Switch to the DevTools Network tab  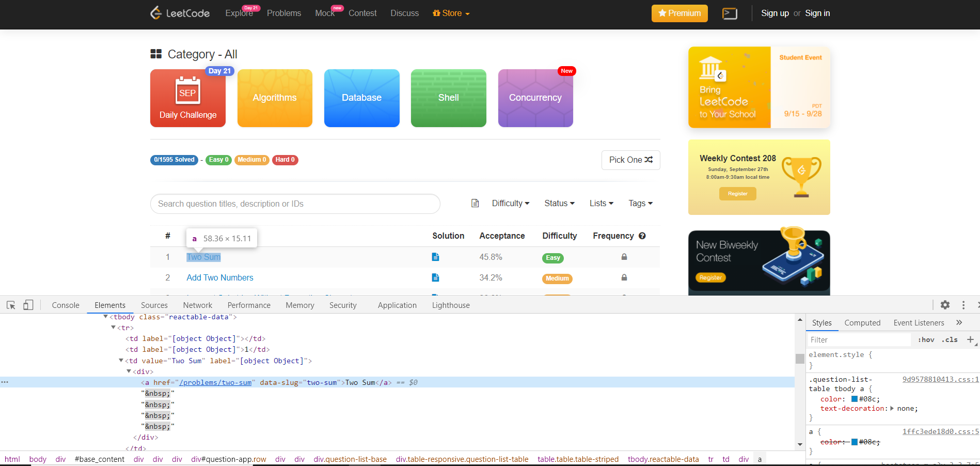(198, 305)
